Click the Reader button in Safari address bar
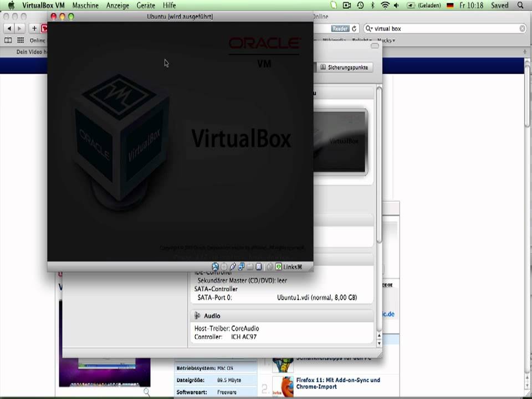This screenshot has width=532, height=399. pos(340,28)
